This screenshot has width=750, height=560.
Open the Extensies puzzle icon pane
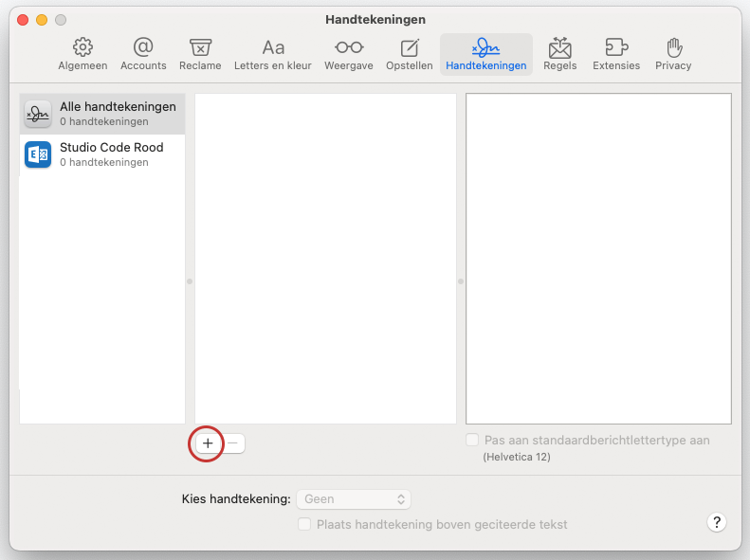[x=616, y=54]
